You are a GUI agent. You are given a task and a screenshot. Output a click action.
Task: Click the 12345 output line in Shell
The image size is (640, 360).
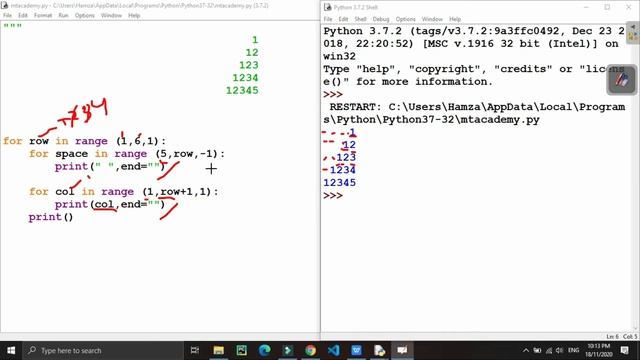[x=340, y=182]
